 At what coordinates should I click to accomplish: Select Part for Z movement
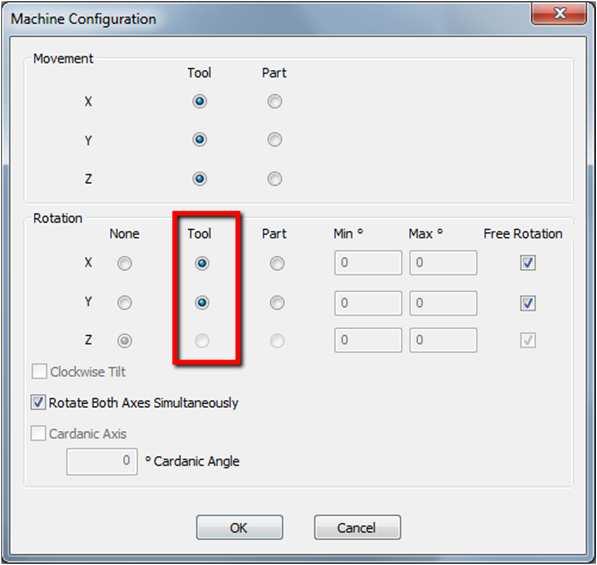[275, 179]
